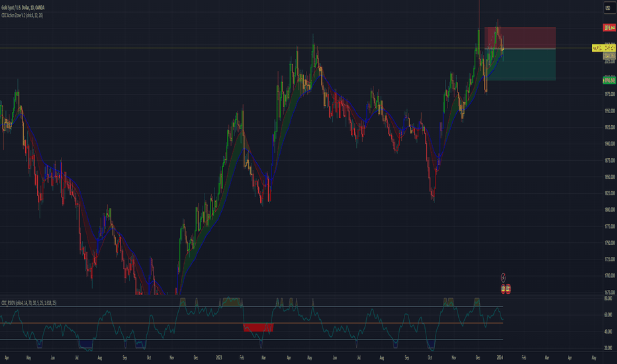Click the 1975.000 price axis label

(610, 94)
